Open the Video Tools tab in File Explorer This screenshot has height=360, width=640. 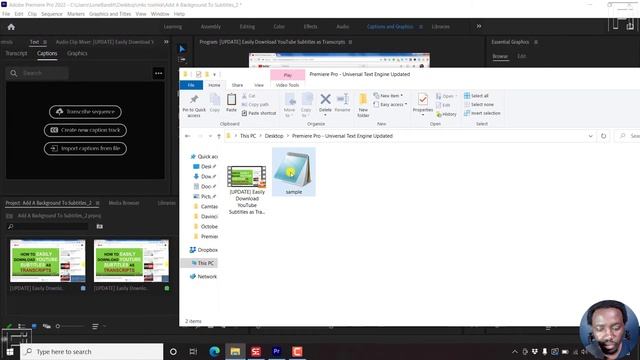[287, 85]
